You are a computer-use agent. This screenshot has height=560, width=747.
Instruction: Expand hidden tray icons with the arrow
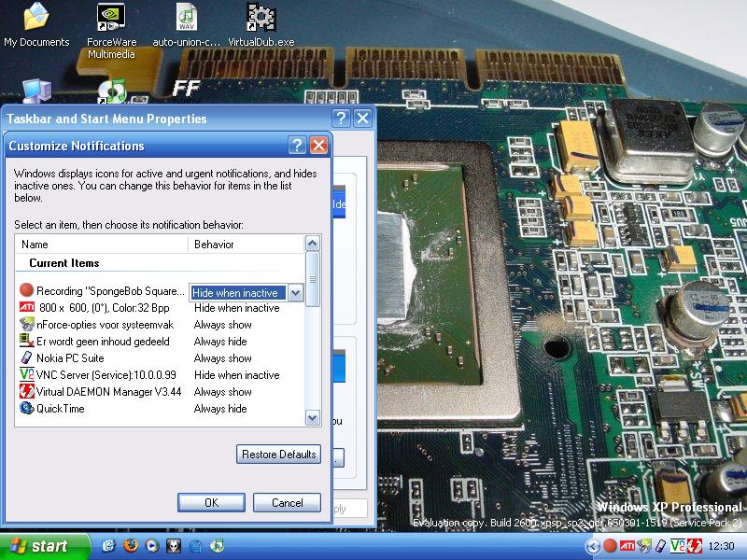[x=593, y=546]
